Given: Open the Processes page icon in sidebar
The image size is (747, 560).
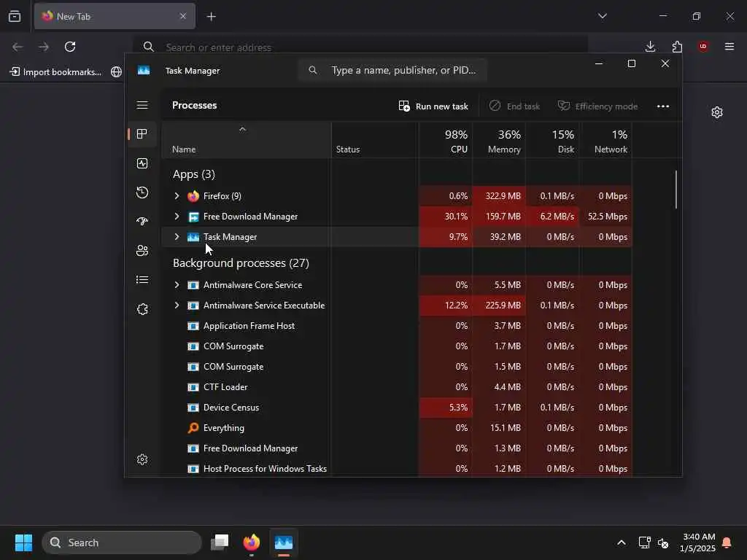Looking at the screenshot, I should coord(142,134).
